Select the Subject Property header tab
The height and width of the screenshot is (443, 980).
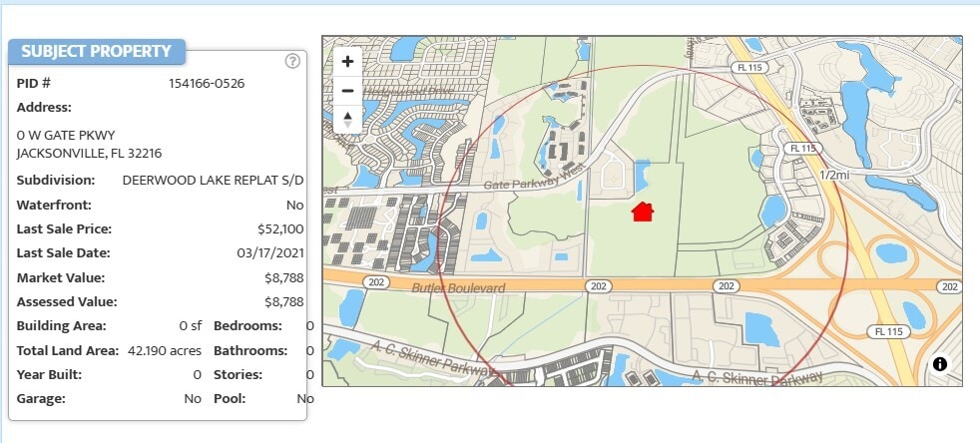97,51
